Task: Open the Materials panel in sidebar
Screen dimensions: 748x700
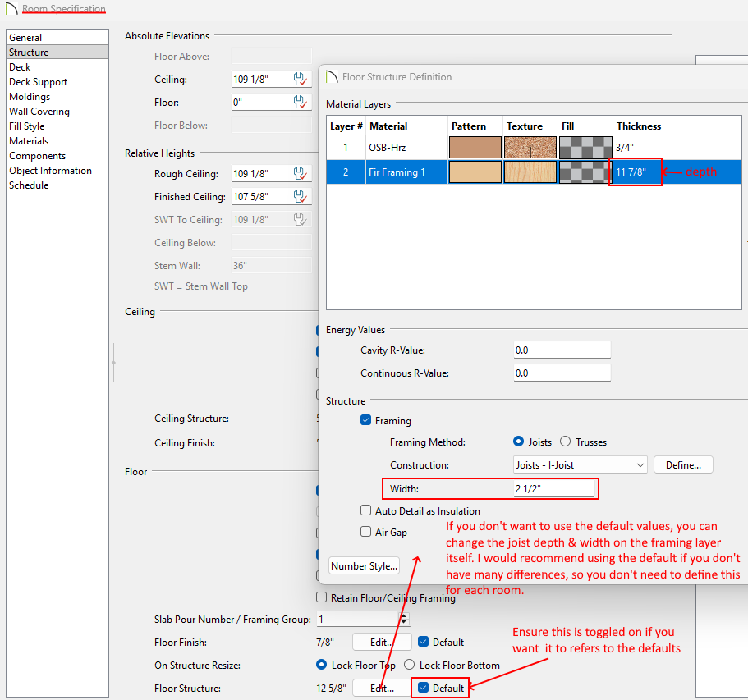Action: tap(29, 141)
